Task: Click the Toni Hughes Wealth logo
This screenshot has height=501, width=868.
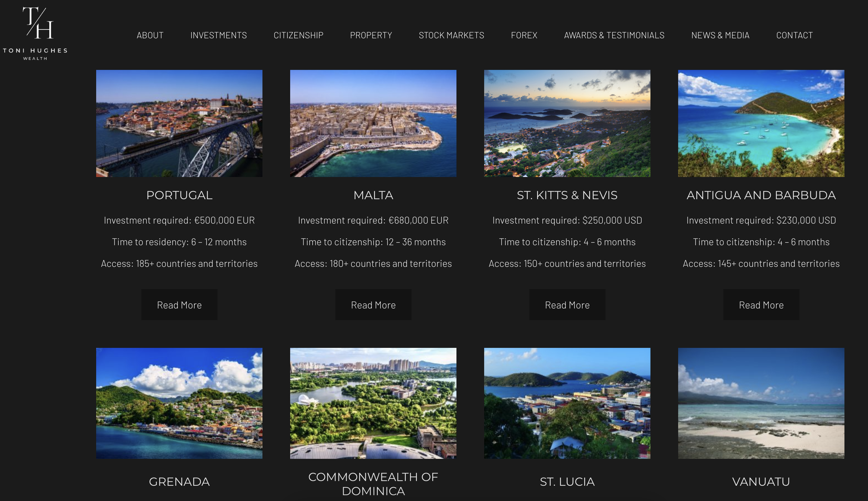Action: pos(35,33)
